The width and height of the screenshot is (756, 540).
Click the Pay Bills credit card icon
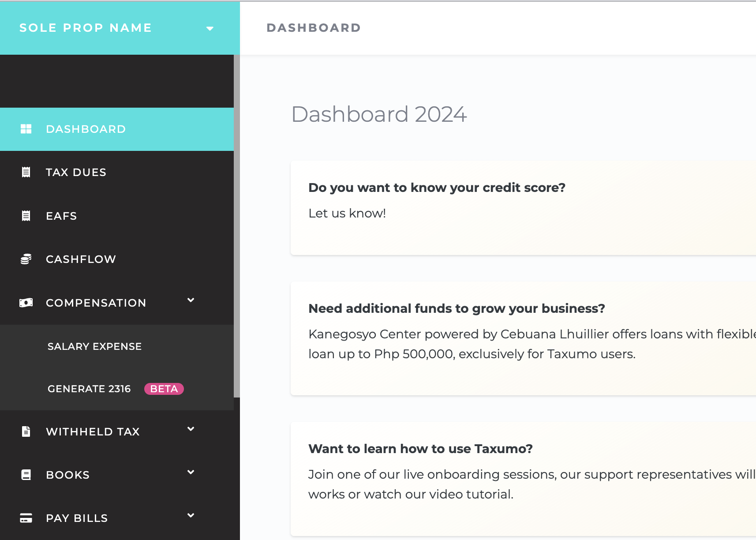point(26,518)
